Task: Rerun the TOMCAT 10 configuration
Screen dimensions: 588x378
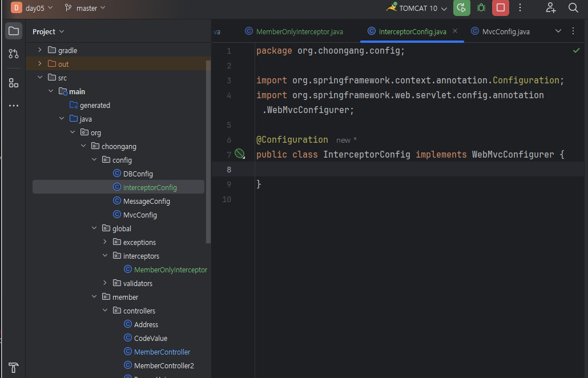Action: click(462, 8)
